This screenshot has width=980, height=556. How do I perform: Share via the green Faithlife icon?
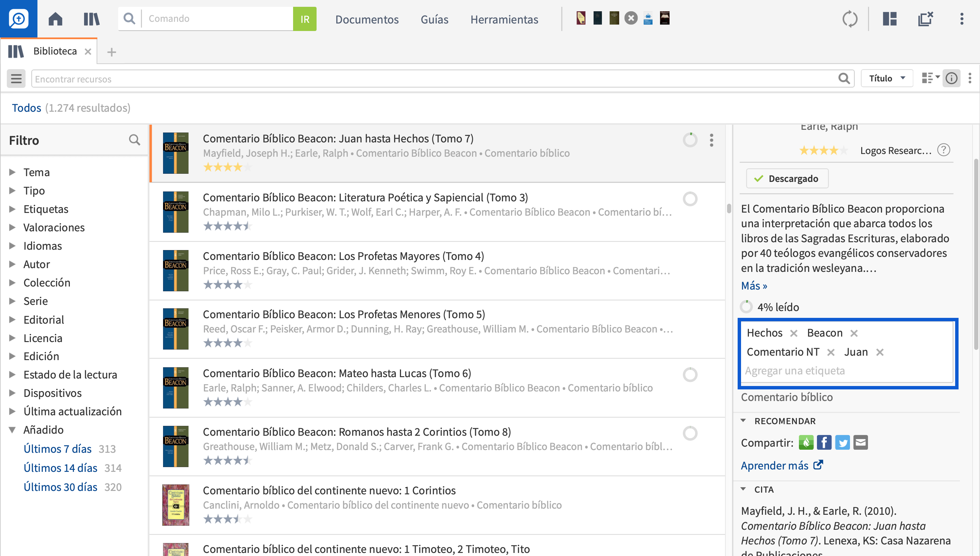tap(806, 443)
